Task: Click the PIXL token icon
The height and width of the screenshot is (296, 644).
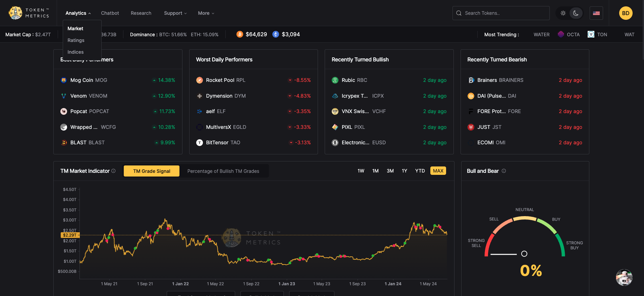Action: tap(335, 127)
